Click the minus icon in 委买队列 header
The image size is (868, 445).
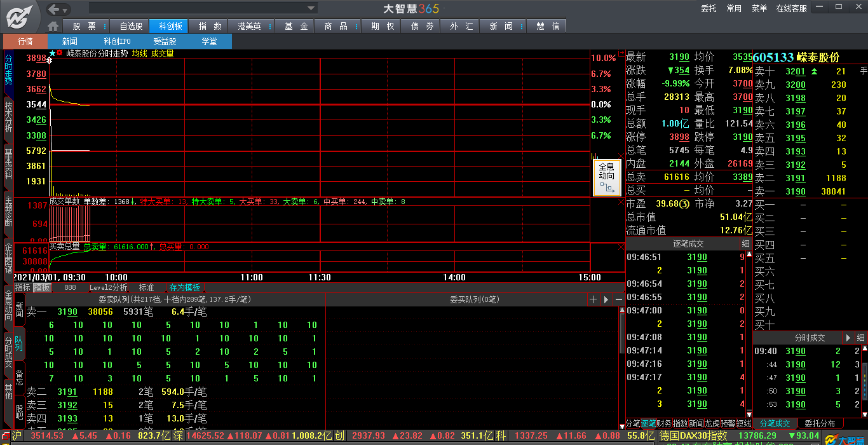[618, 299]
